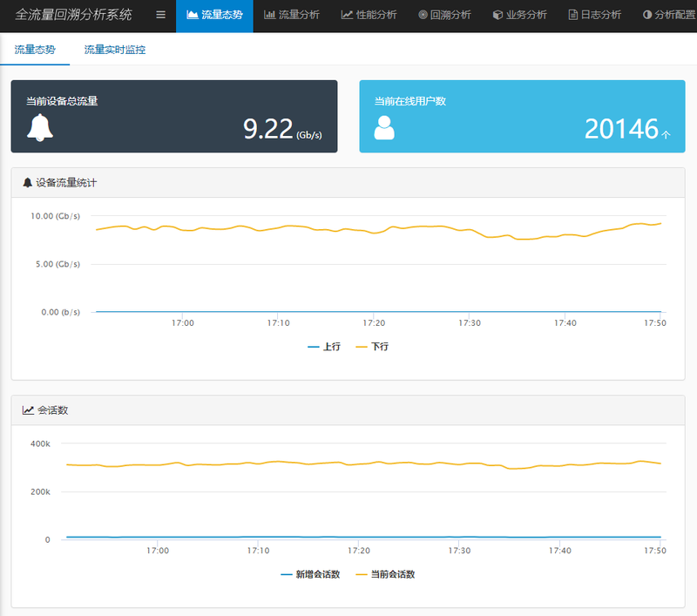The width and height of the screenshot is (697, 616).
Task: Open the 流量分析 menu
Action: [x=292, y=15]
